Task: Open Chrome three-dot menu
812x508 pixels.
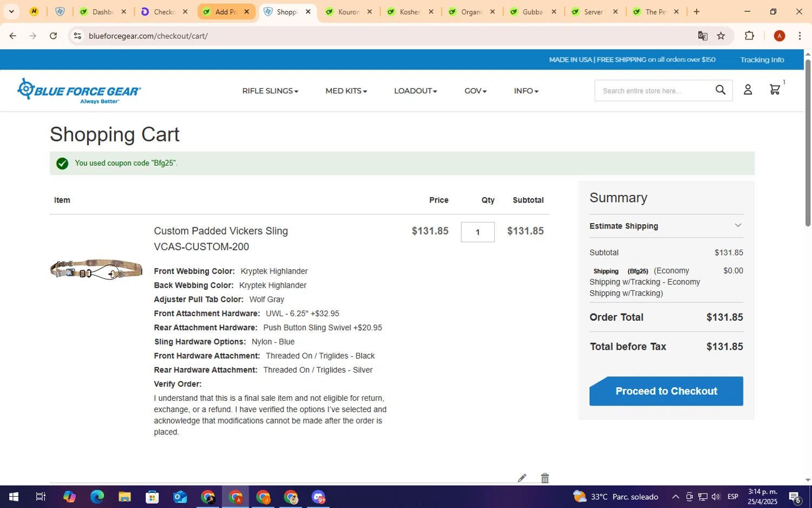Action: (x=800, y=36)
